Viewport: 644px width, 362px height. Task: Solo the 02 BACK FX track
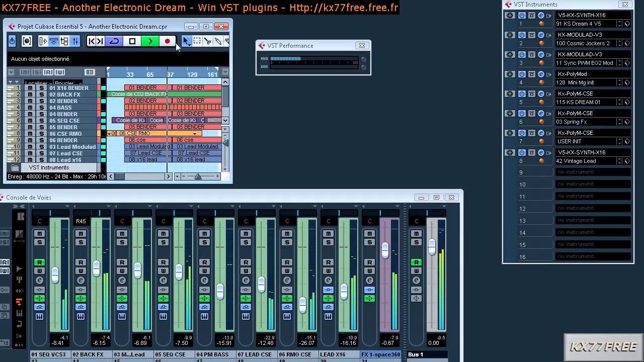click(42, 95)
